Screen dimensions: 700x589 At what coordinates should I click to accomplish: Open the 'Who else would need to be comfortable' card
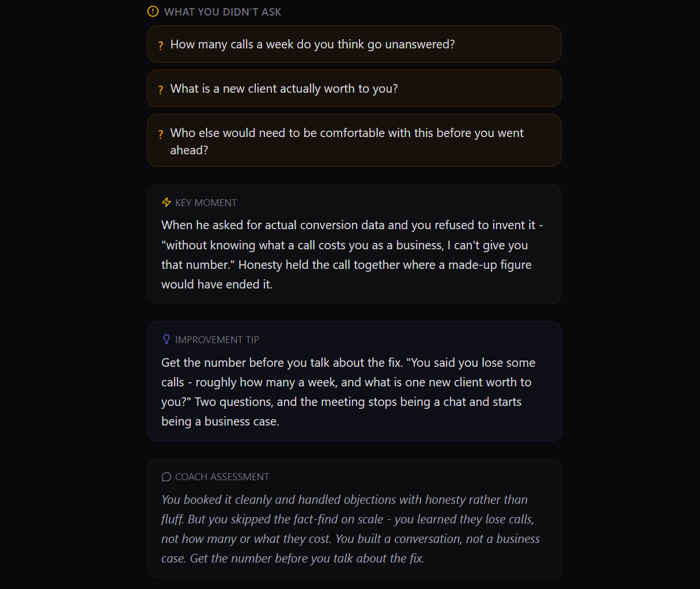354,141
